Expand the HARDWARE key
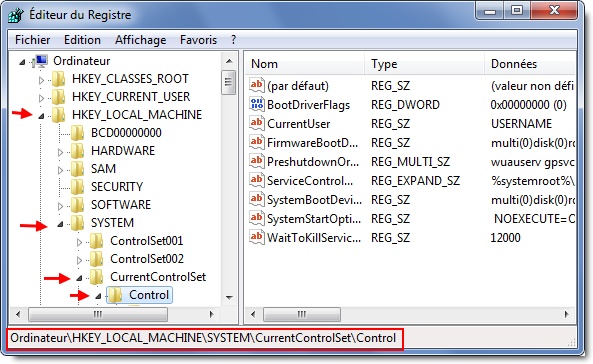593x364 pixels. (60, 152)
